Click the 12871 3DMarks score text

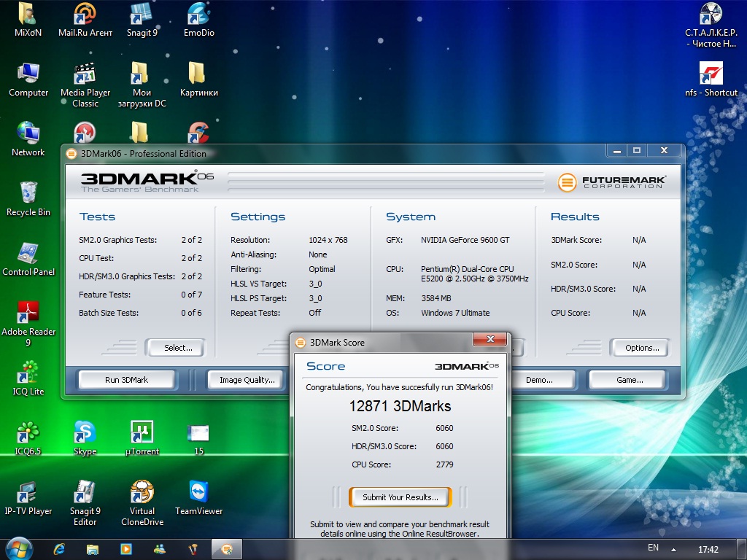(x=400, y=405)
